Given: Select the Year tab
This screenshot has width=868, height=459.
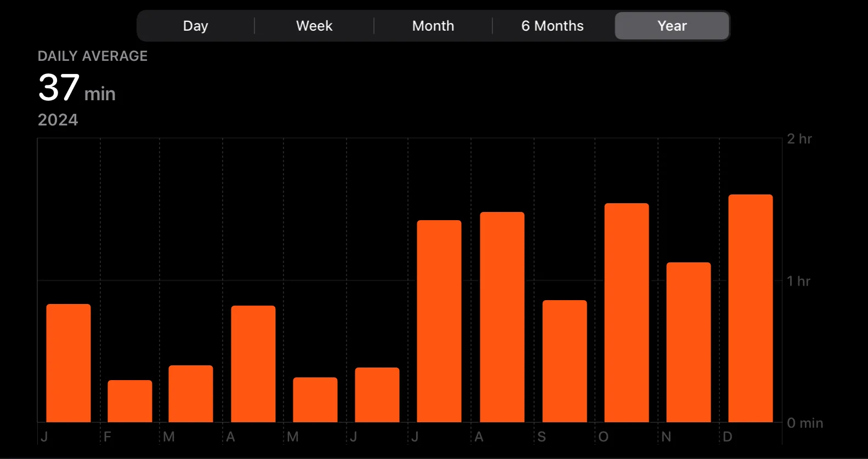Looking at the screenshot, I should (x=672, y=26).
